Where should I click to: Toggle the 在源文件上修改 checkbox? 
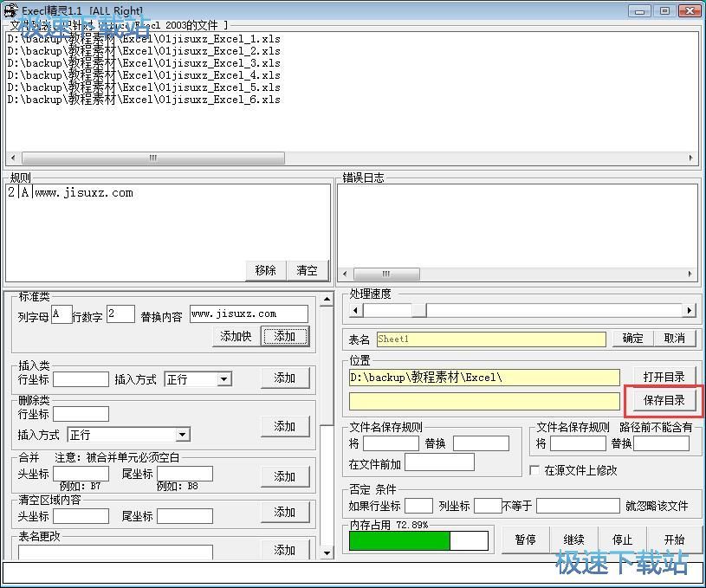tap(534, 470)
